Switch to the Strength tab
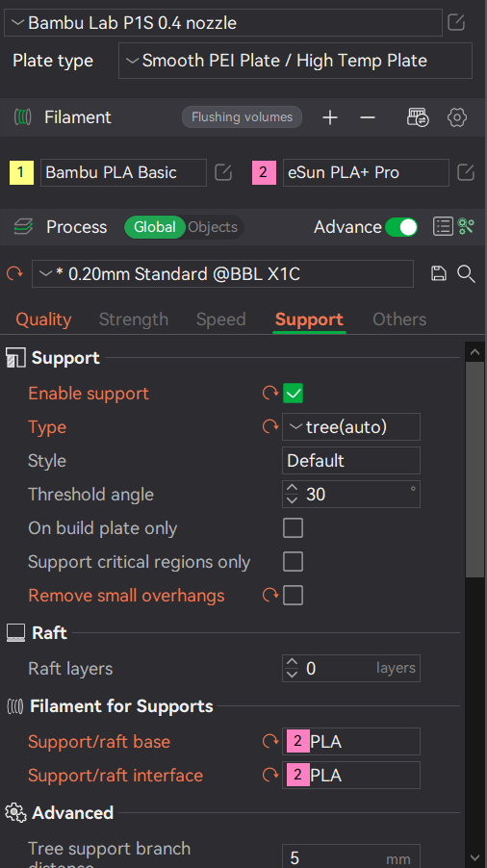 pos(134,319)
